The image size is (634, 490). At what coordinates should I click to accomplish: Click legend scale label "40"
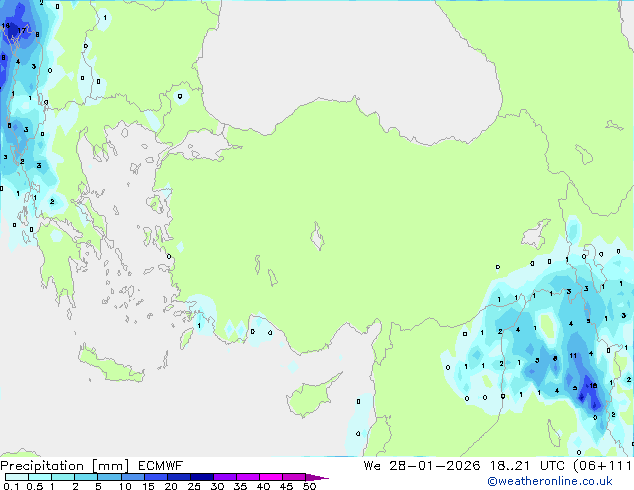click(263, 486)
